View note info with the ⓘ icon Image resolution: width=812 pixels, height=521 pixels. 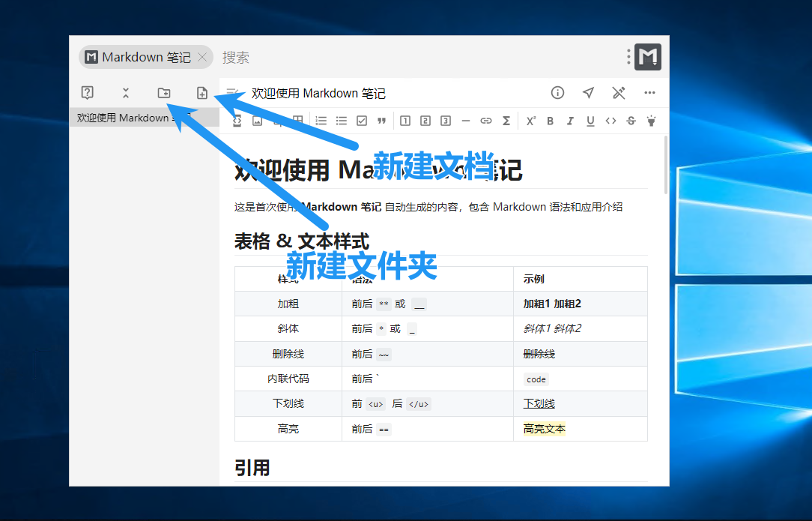click(x=557, y=93)
